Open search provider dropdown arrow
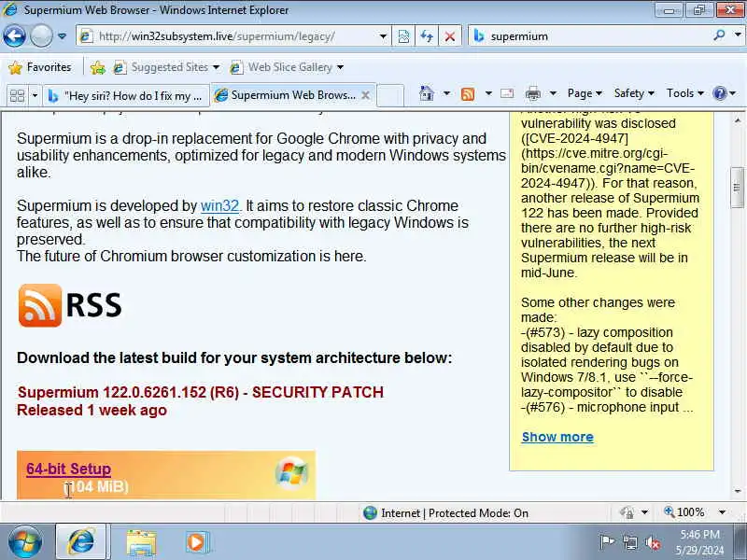747x560 pixels. point(737,35)
